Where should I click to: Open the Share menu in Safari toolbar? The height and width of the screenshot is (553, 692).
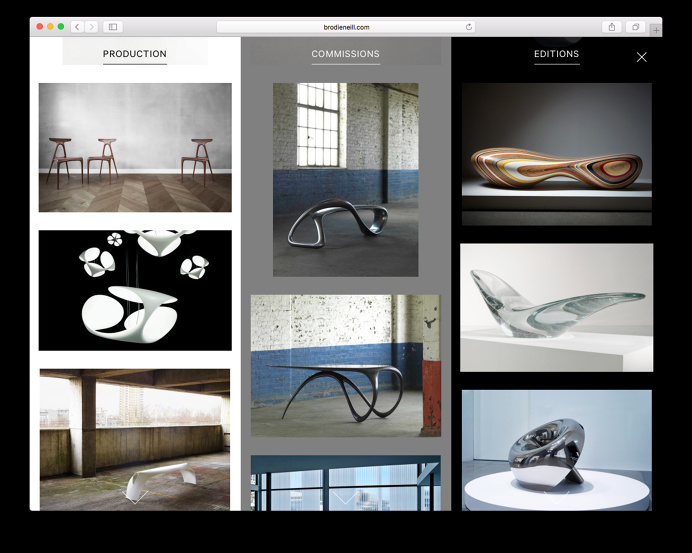[612, 27]
